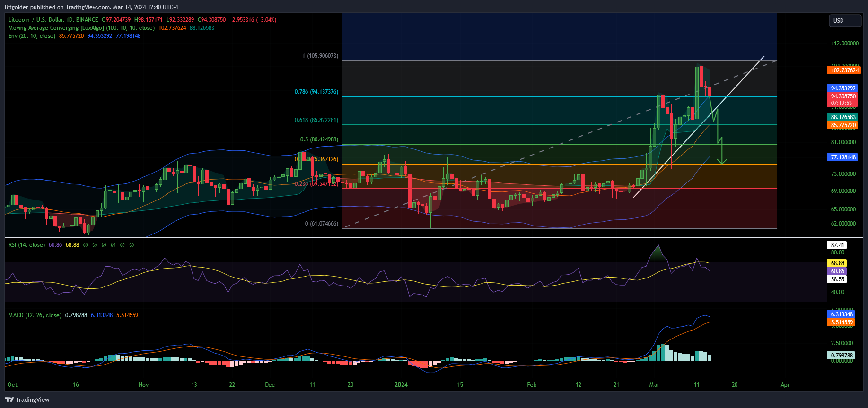Screen dimensions: 868x408
Task: Click the teal 88.126583 price label
Action: 843,117
